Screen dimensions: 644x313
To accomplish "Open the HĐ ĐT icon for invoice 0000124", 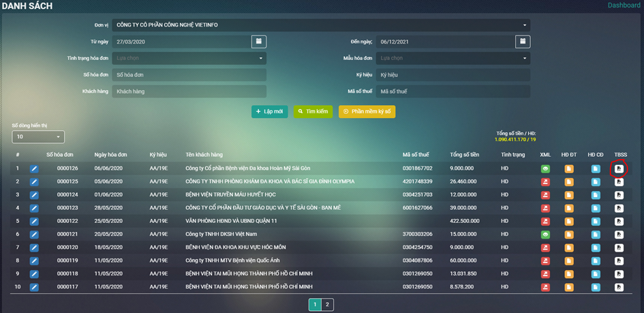I will pyautogui.click(x=569, y=195).
